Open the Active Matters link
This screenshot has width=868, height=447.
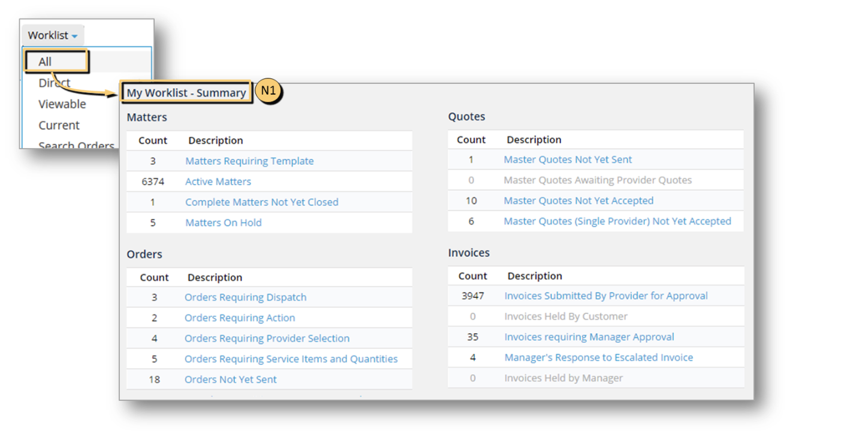[218, 182]
